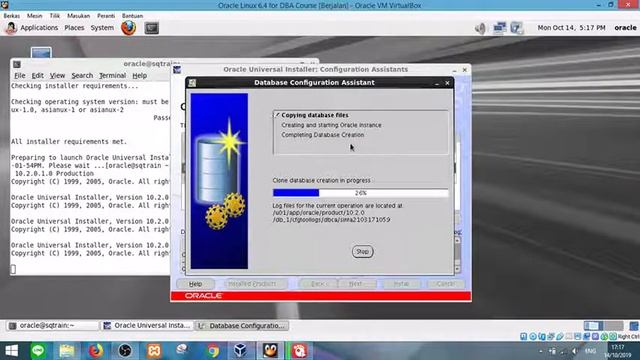Screen dimensions: 640x360
Task: Minimize the Database Configuration Assistant window
Action: 437,83
